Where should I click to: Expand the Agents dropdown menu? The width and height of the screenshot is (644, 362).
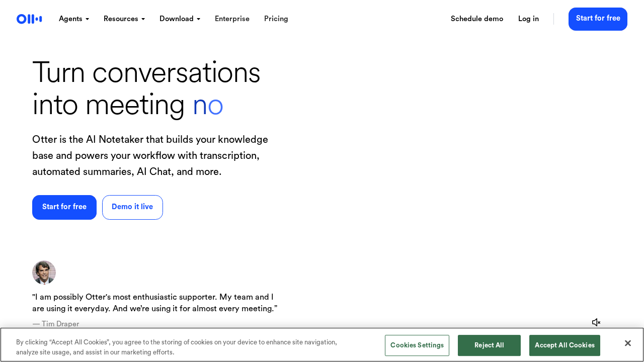[74, 19]
